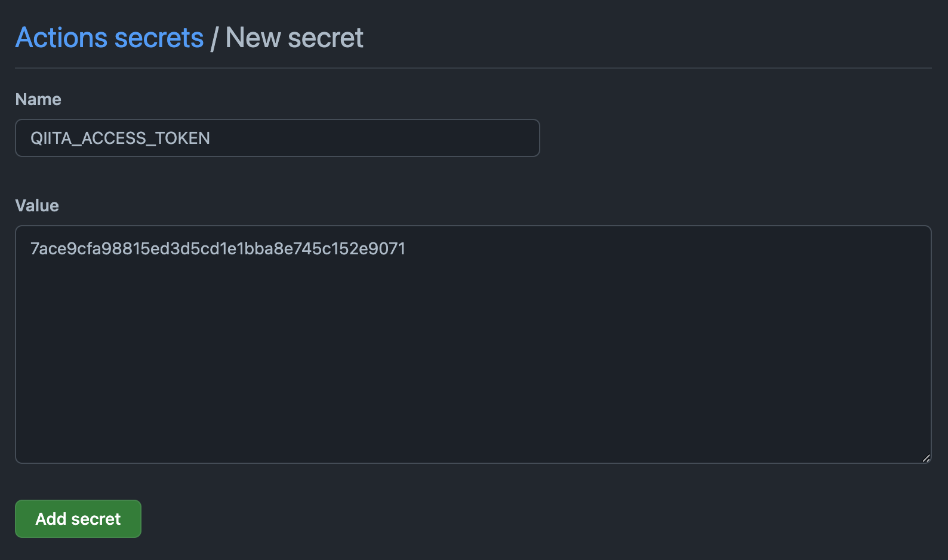Click the divider line under the heading
The height and width of the screenshot is (560, 948).
[473, 68]
